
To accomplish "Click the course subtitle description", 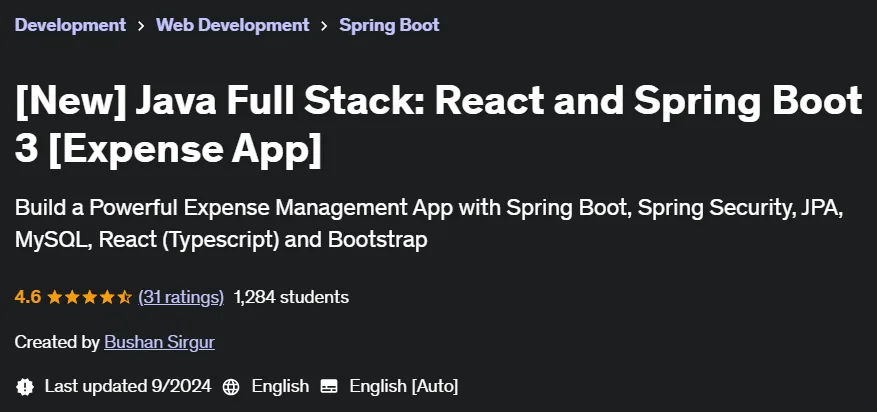I will click(429, 224).
